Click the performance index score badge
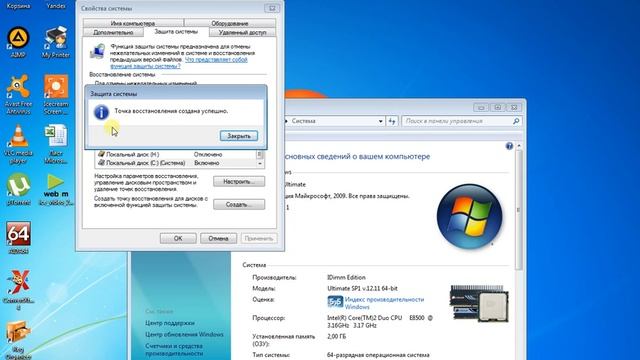The width and height of the screenshot is (640, 360). (335, 302)
